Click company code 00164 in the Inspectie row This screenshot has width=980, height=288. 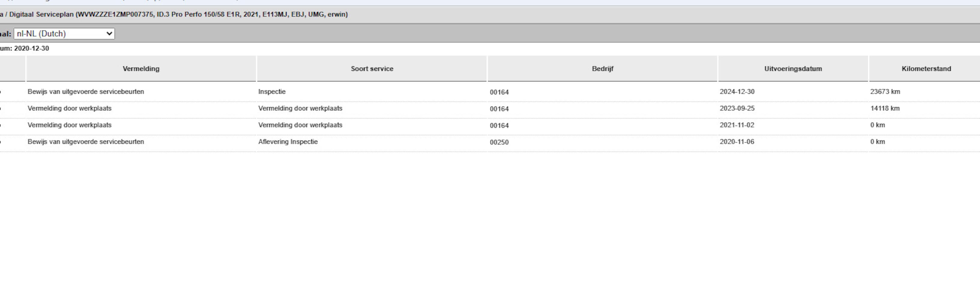(x=499, y=92)
